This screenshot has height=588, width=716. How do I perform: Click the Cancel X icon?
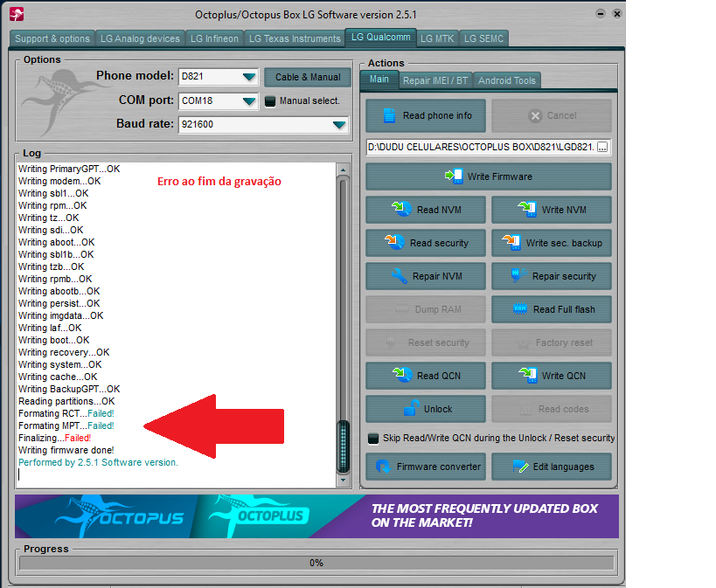pos(535,115)
